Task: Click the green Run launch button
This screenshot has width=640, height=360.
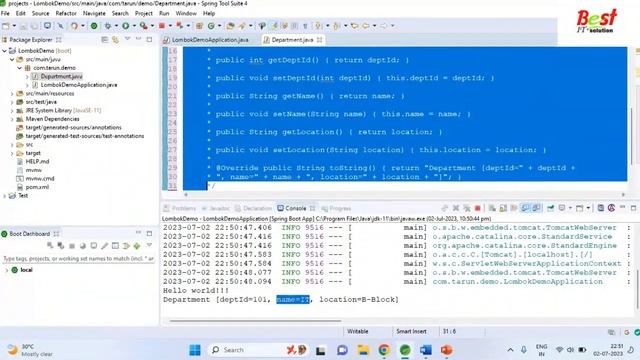Action: [125, 26]
